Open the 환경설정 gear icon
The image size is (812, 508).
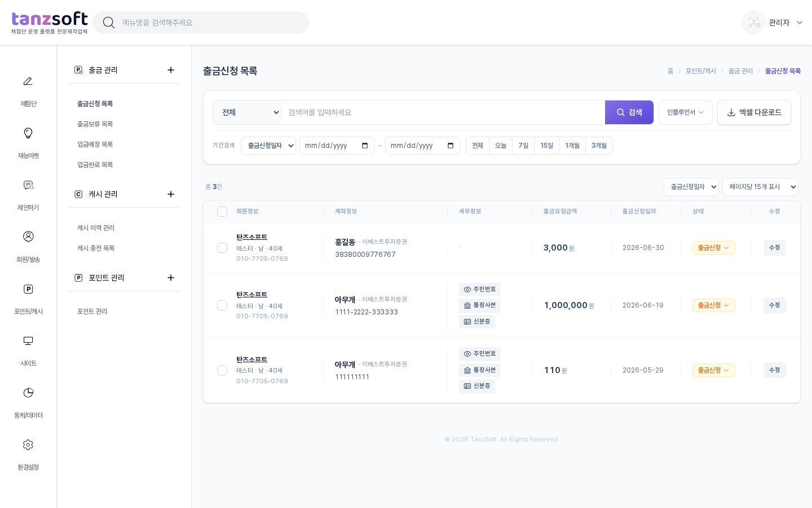pyautogui.click(x=28, y=445)
